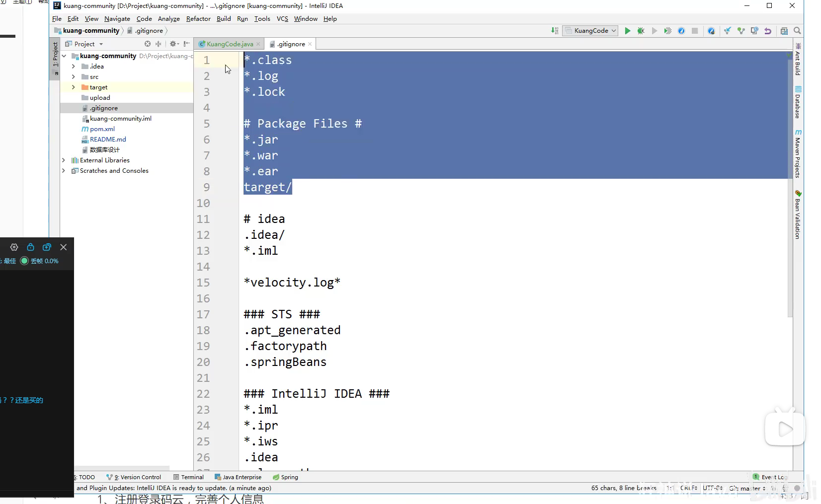Change CRLF line separator

[x=689, y=488]
